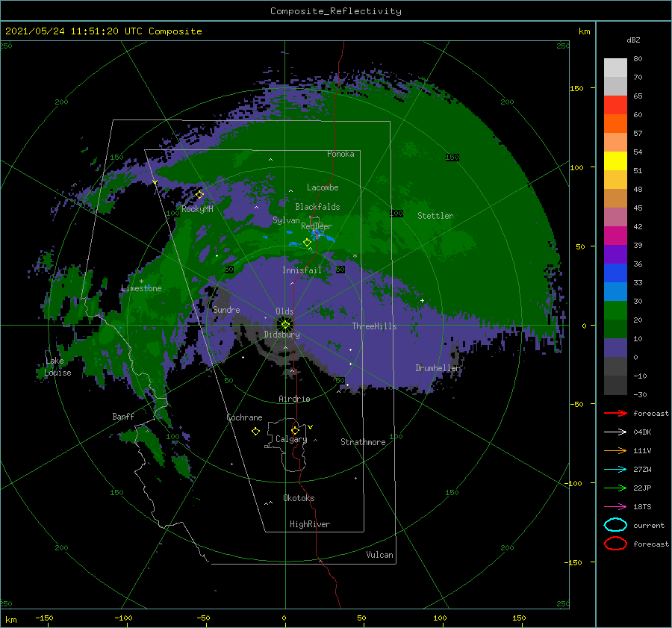Viewport: 672px width, 628px height.
Task: Click the Sundre label
Action: pyautogui.click(x=226, y=309)
